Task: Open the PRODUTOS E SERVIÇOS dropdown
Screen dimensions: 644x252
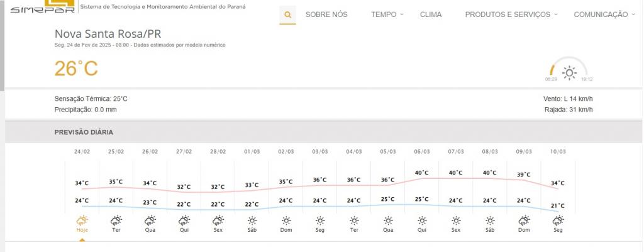Action: pyautogui.click(x=511, y=14)
